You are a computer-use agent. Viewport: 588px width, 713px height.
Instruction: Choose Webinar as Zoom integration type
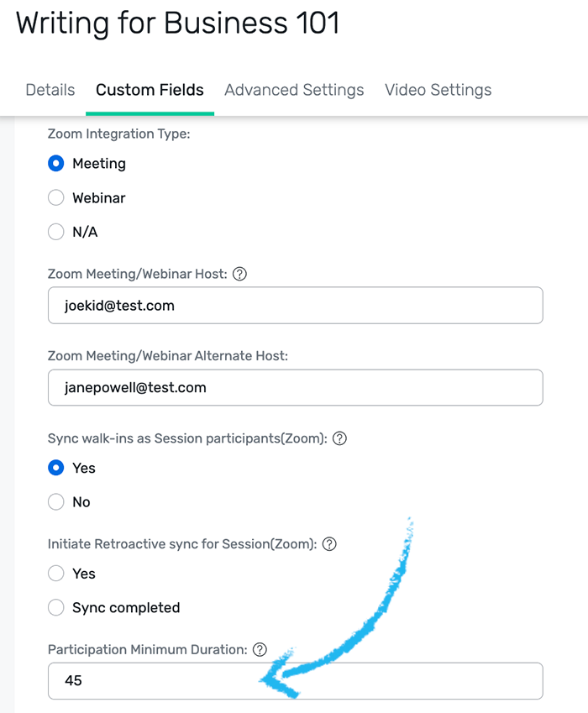click(56, 198)
